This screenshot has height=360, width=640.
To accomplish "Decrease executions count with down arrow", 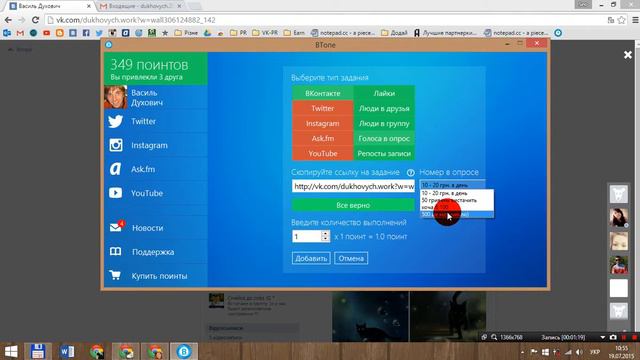I will tap(325, 239).
